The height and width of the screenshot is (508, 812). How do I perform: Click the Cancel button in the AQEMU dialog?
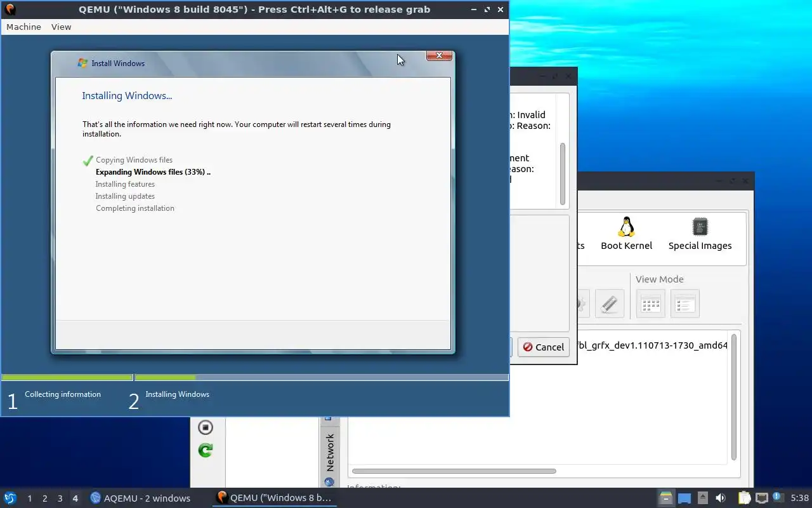click(544, 347)
